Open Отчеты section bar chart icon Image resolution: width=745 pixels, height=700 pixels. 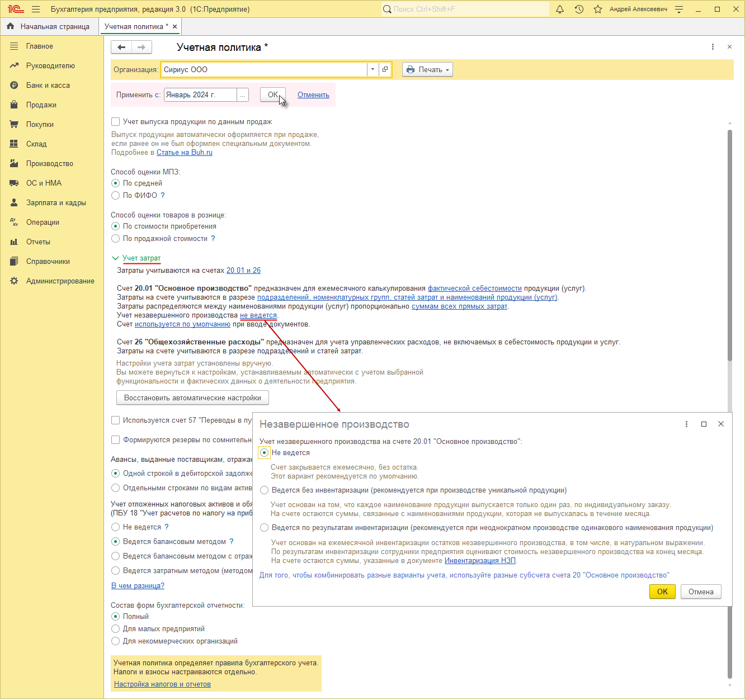click(x=14, y=242)
